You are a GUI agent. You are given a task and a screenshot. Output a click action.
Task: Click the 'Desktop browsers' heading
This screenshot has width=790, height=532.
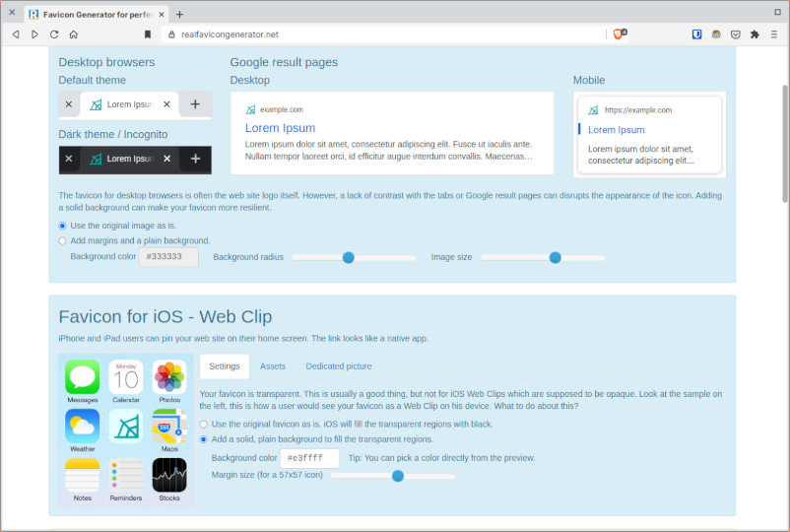(x=106, y=62)
